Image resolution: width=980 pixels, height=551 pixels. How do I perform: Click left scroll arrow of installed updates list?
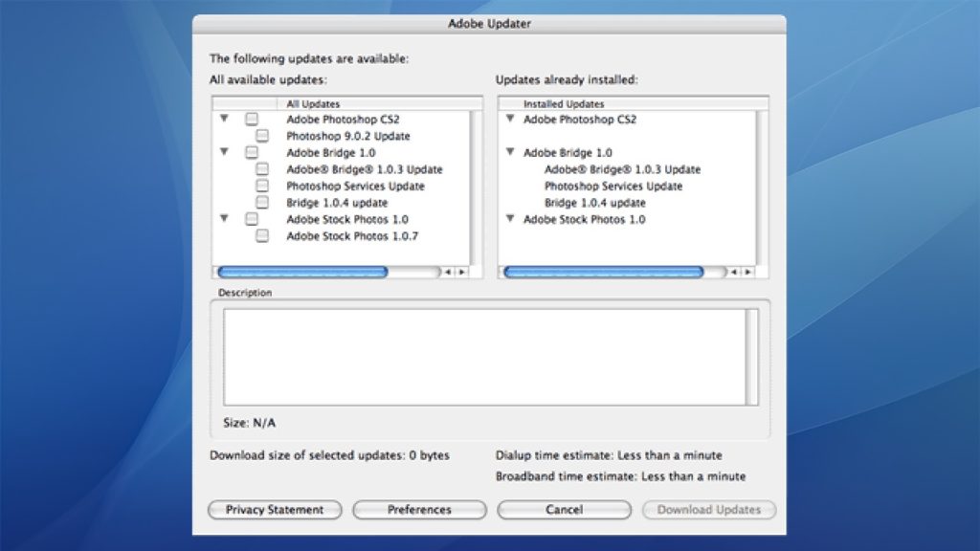click(734, 272)
